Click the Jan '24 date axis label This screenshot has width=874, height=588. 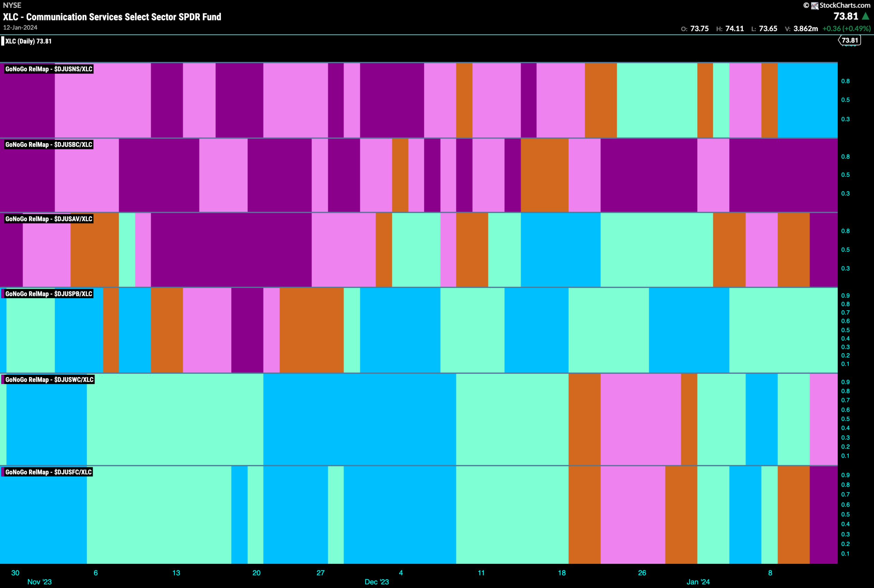[x=698, y=582]
